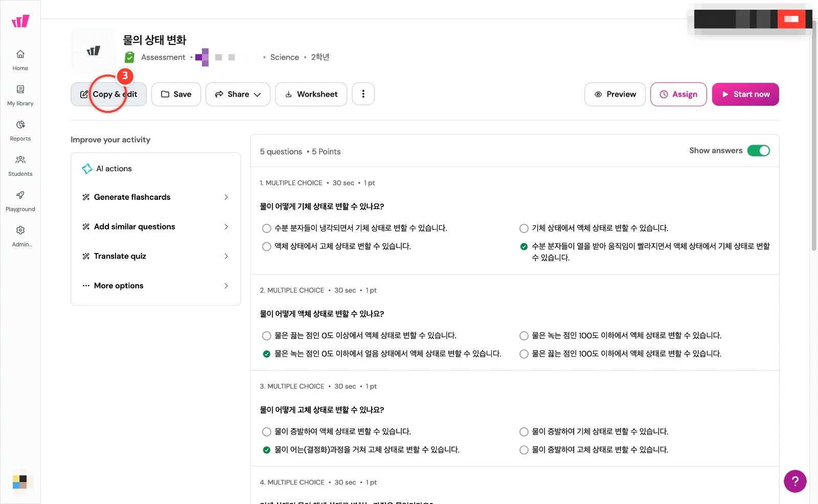Viewport: 818px width, 504px height.
Task: Click the More options ellipsis icon
Action: coord(86,286)
